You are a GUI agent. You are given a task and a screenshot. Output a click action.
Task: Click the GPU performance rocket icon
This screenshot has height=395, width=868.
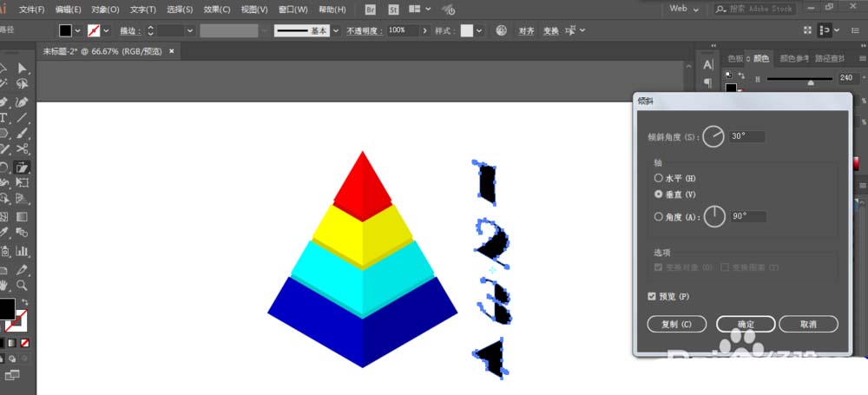click(x=449, y=10)
